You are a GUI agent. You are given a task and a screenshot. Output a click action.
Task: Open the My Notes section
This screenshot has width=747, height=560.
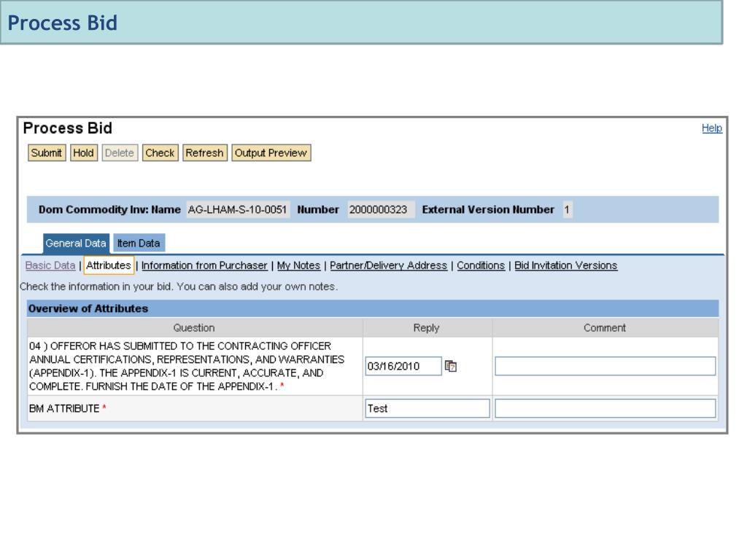pos(298,265)
